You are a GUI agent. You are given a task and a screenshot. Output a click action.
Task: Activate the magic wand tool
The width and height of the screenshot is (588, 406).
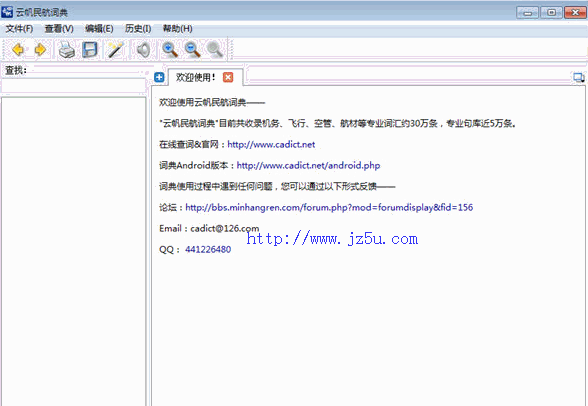tap(116, 50)
